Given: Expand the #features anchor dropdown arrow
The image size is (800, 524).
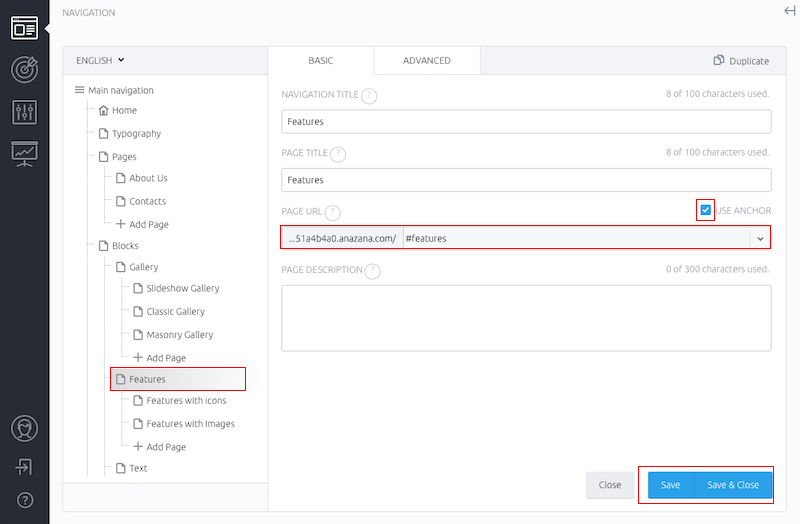Looking at the screenshot, I should [760, 239].
